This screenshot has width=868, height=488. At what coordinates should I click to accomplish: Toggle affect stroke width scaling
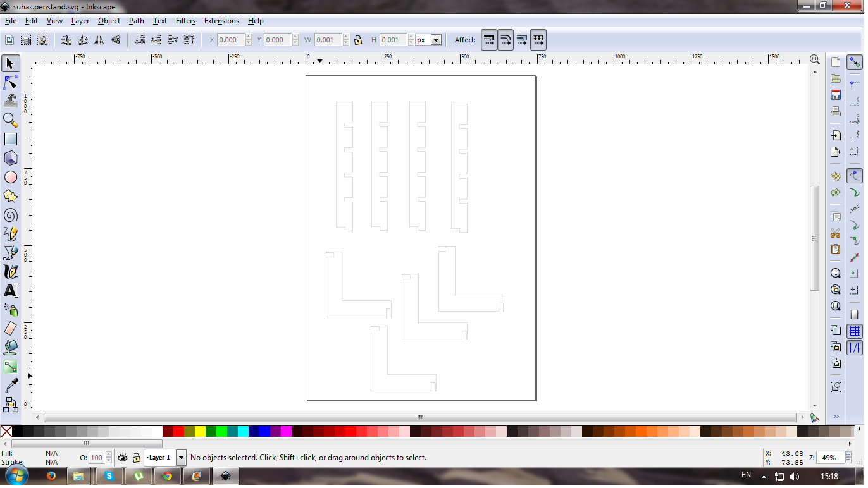[489, 40]
